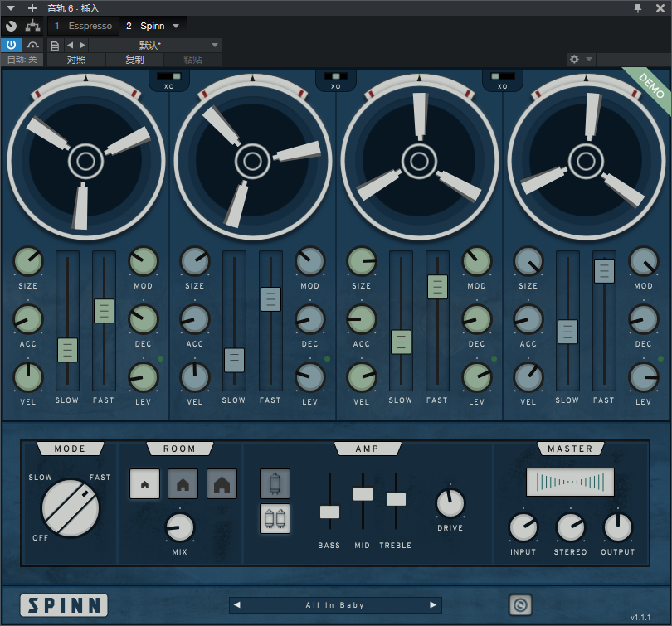
Task: Click the first rotor DEC knob
Action: pyautogui.click(x=144, y=319)
